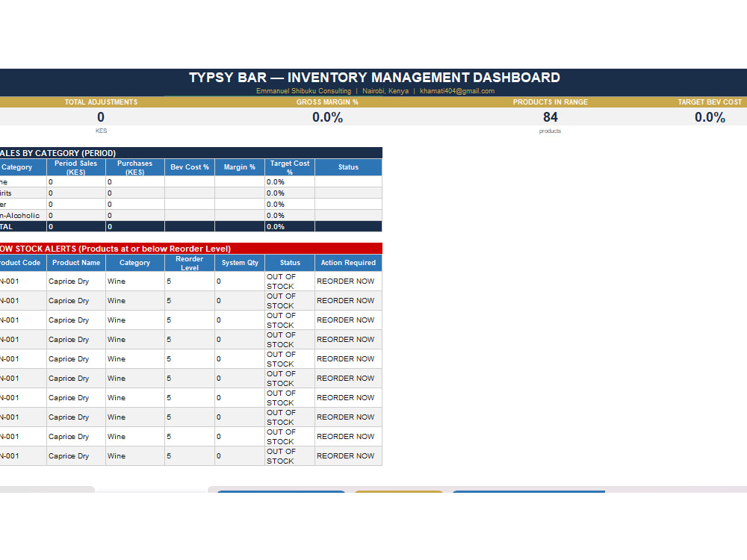Screen dimensions: 747x560
Task: Select the Emmanuel Shibuku Consulting text
Action: click(x=303, y=91)
